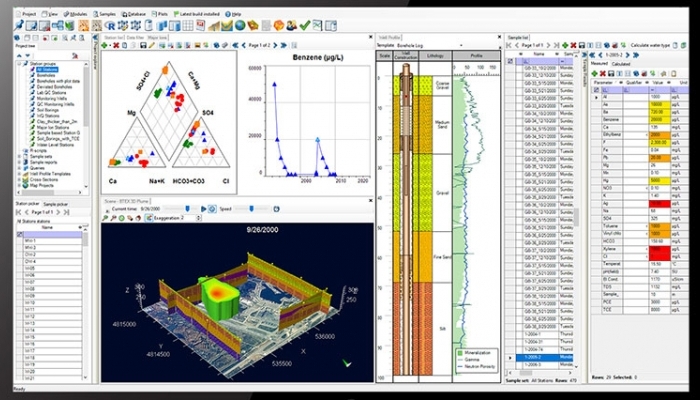
Task: Delete station with red X in Station list toolbar
Action: [x=116, y=46]
